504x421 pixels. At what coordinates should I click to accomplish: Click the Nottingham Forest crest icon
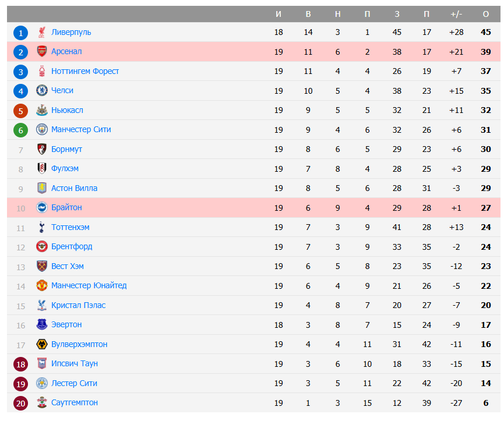coord(41,71)
